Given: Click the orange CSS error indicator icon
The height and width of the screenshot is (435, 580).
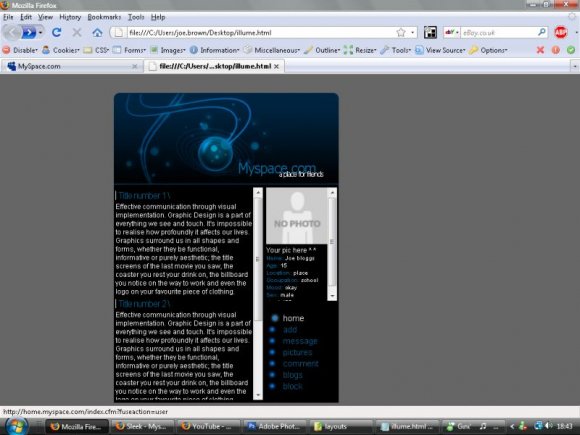Looking at the screenshot, I should (556, 50).
